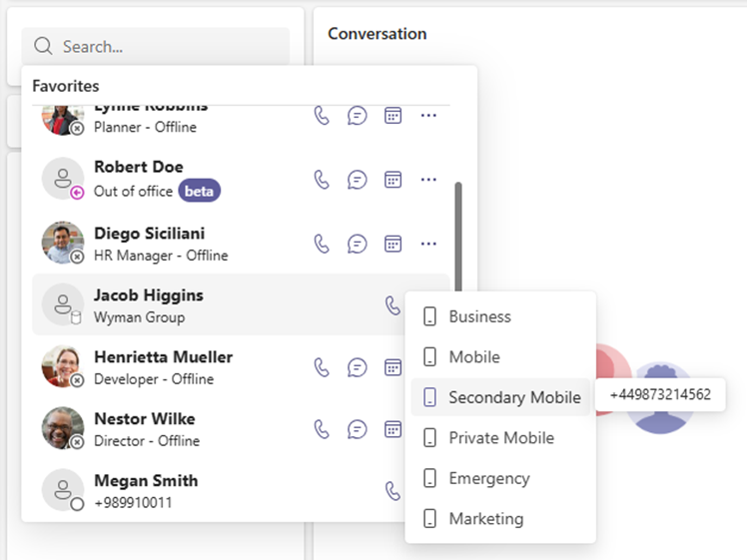Image resolution: width=747 pixels, height=560 pixels.
Task: Click the favorites list scrollbar
Action: click(458, 237)
